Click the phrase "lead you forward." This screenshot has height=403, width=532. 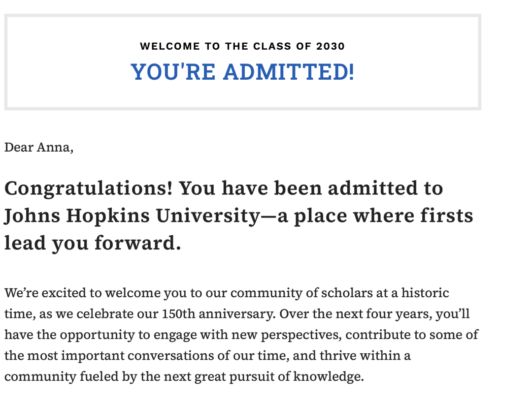[x=93, y=244]
